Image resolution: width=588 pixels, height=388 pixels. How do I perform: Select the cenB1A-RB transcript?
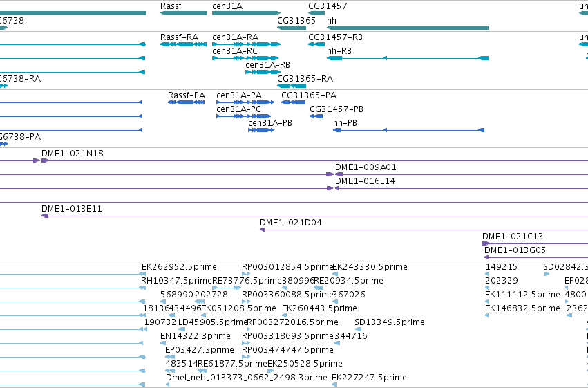[x=263, y=72]
